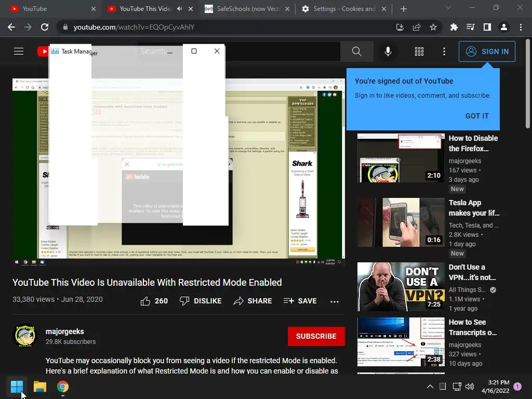Open the YouTube hamburger guide menu

19,51
